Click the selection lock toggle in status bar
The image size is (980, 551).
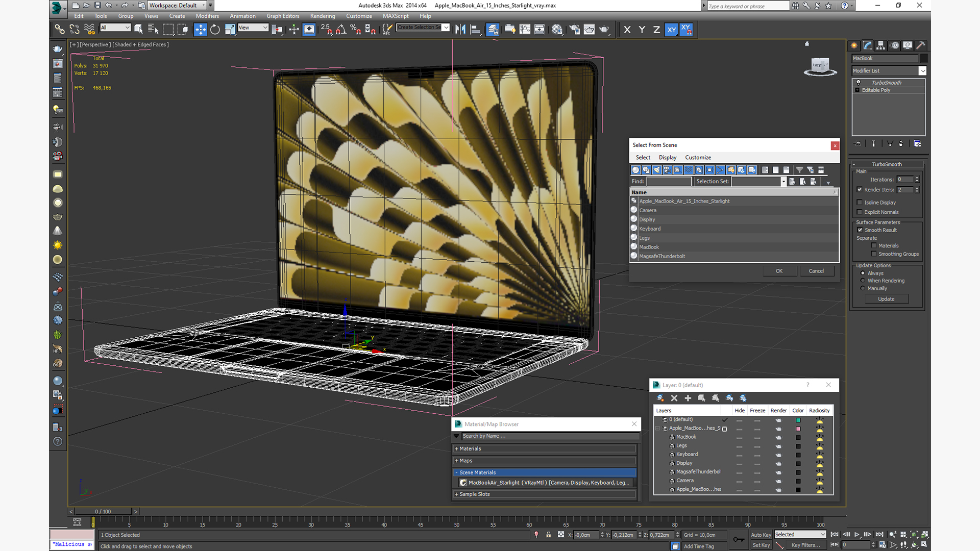[549, 535]
